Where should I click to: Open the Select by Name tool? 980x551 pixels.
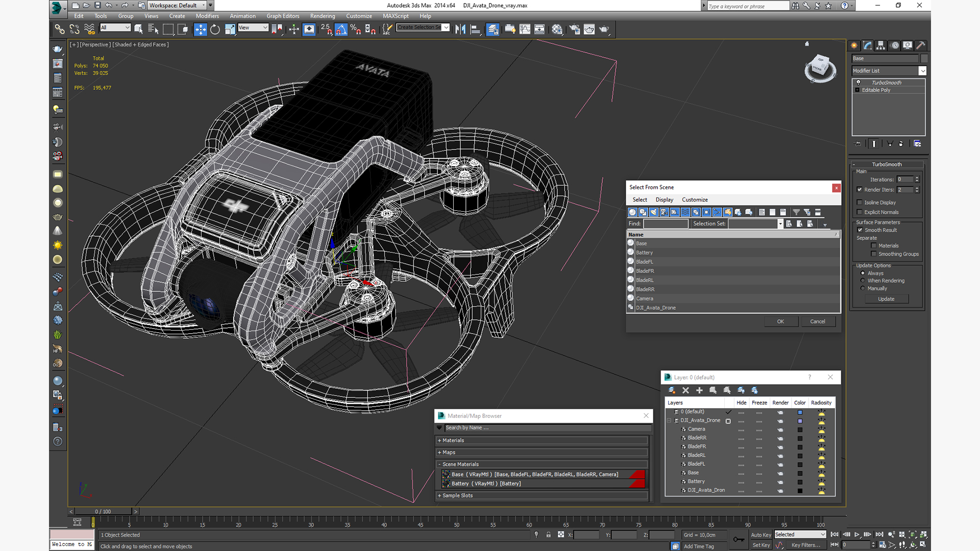click(x=153, y=29)
